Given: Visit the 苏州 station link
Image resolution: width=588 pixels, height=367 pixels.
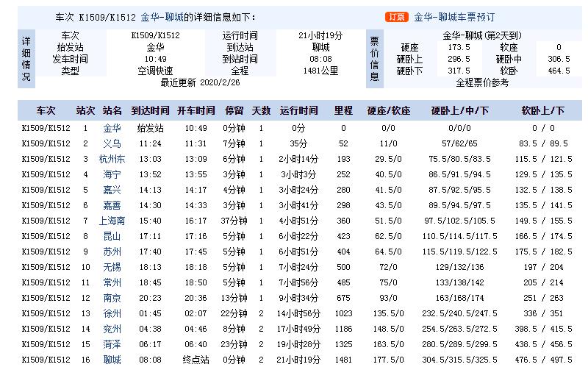Looking at the screenshot, I should click(x=112, y=252).
